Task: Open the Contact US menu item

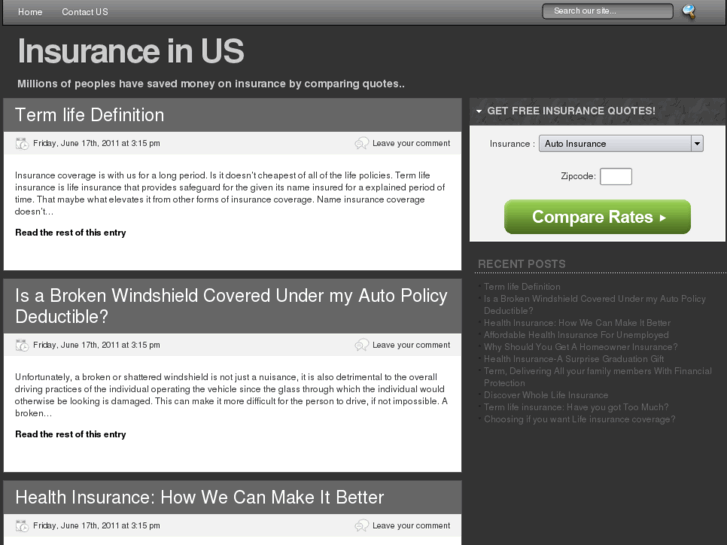Action: click(x=85, y=12)
